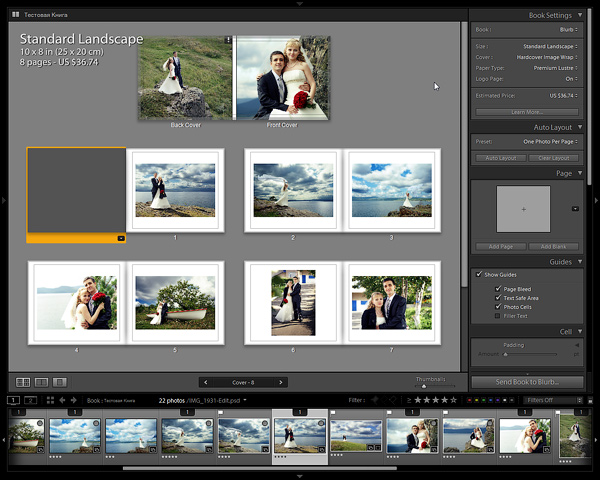Enable Filler Text checkbox
The image size is (600, 480).
pos(497,316)
